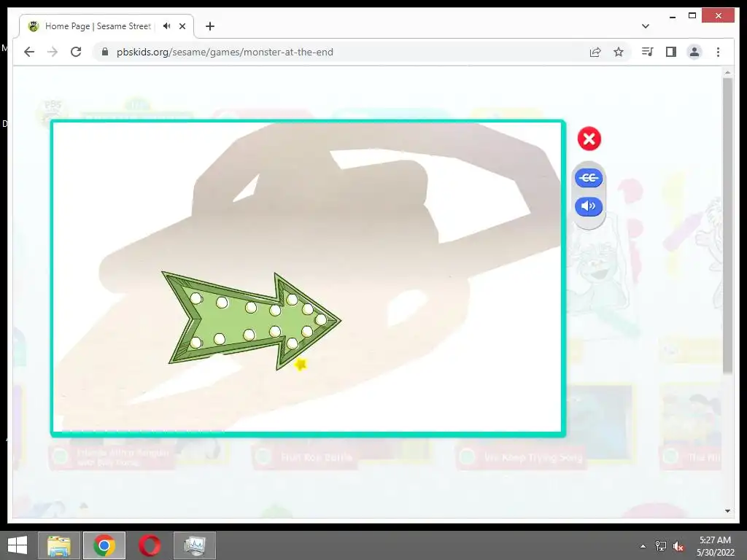Image resolution: width=747 pixels, height=560 pixels.
Task: Go back to previous page
Action: [29, 52]
